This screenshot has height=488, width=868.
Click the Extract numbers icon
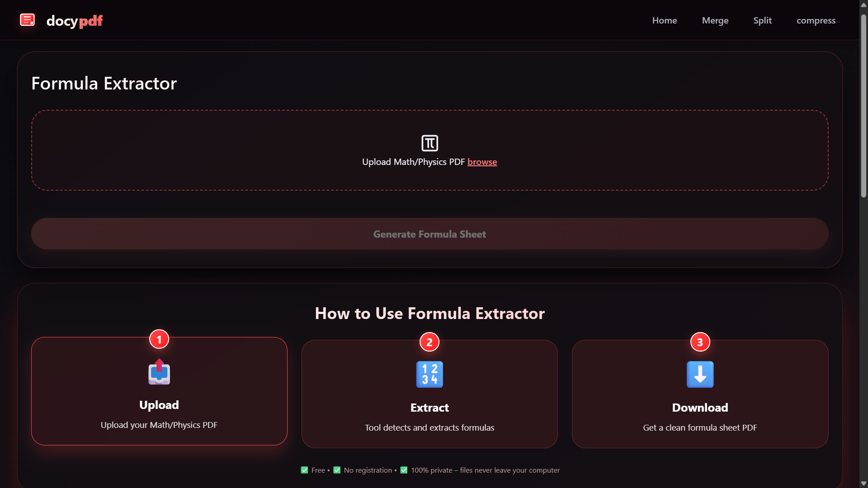[429, 374]
